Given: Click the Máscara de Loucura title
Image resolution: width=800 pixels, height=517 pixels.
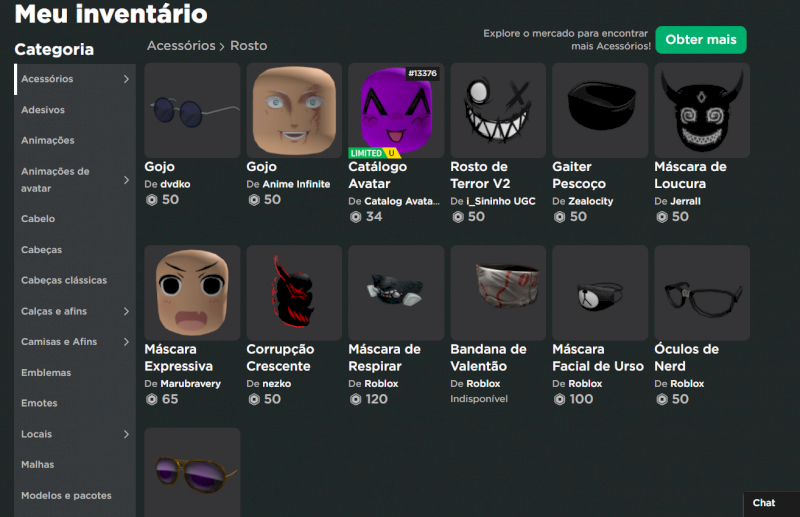Looking at the screenshot, I should [690, 175].
